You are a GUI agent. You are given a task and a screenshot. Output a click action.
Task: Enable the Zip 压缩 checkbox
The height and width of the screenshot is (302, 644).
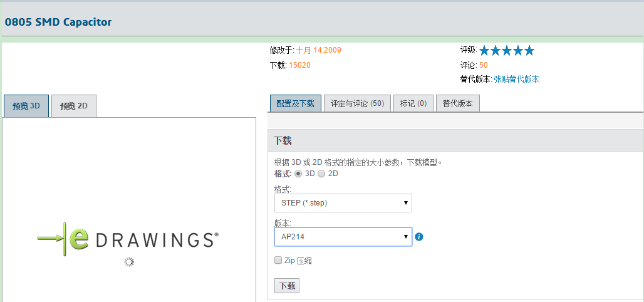coord(278,260)
